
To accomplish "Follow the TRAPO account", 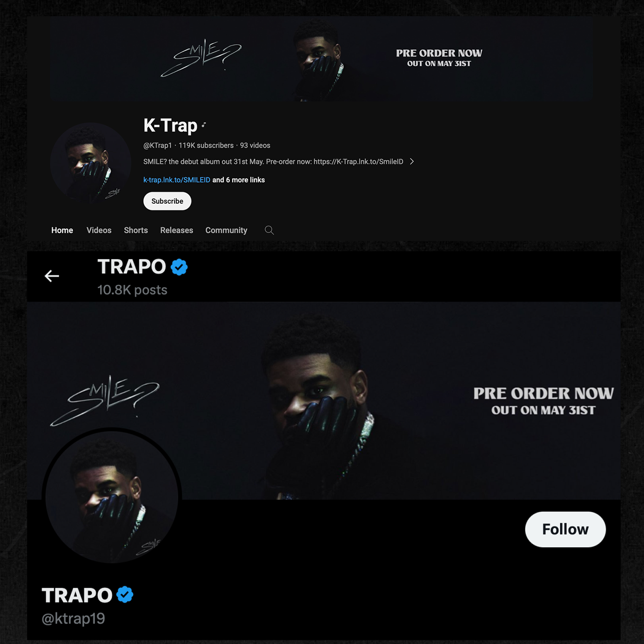I will pyautogui.click(x=565, y=530).
